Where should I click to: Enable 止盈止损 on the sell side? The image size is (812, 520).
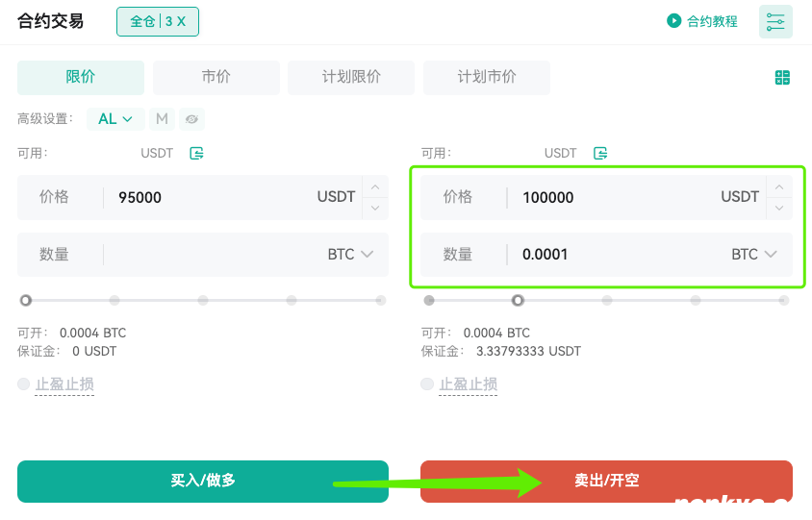click(427, 384)
